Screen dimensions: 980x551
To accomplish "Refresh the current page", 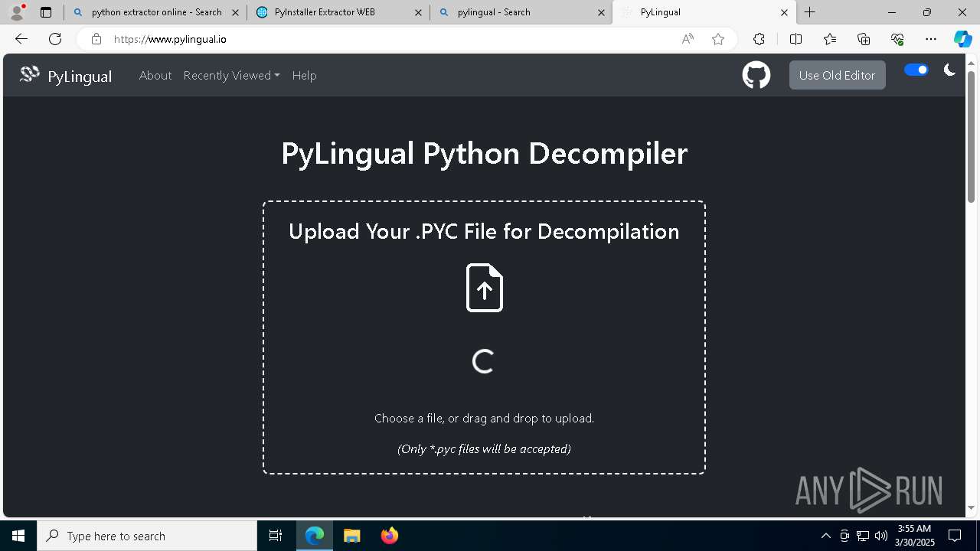I will [55, 39].
